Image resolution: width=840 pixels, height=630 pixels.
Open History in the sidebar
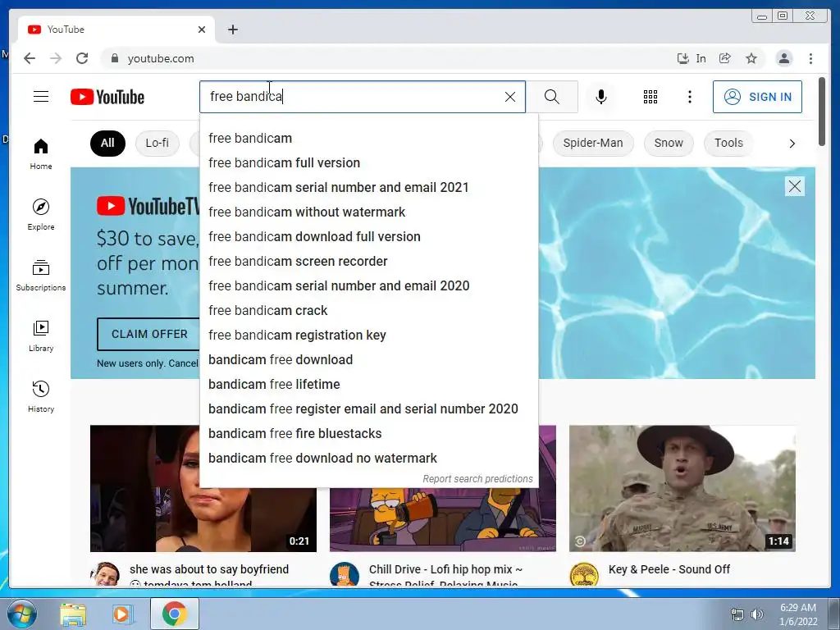click(x=41, y=396)
